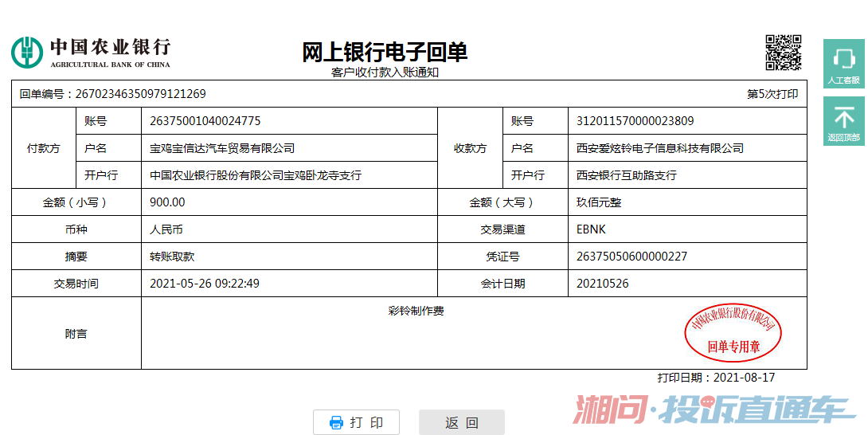Select transaction channel EBNK
The image size is (868, 435).
tap(591, 230)
